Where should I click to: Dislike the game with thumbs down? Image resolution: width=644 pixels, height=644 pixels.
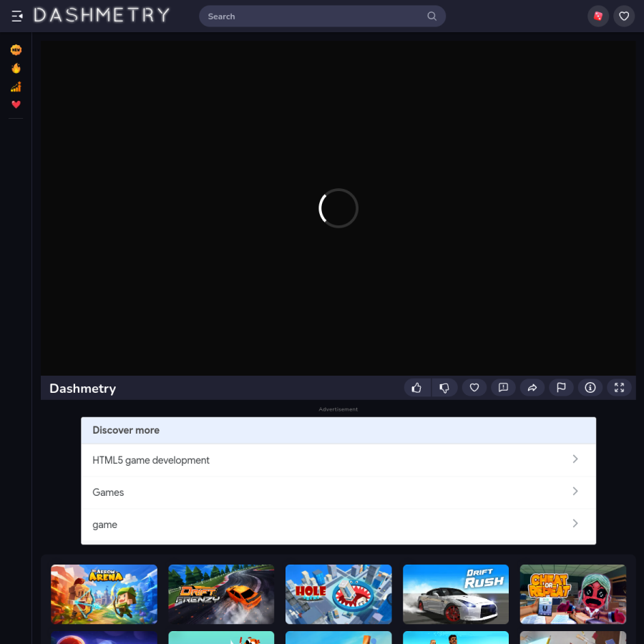[444, 388]
